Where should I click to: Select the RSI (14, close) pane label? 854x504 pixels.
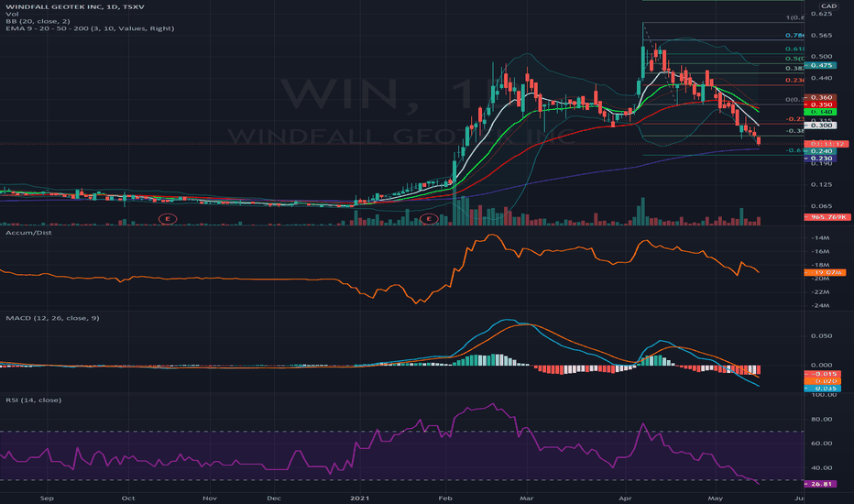[34, 400]
